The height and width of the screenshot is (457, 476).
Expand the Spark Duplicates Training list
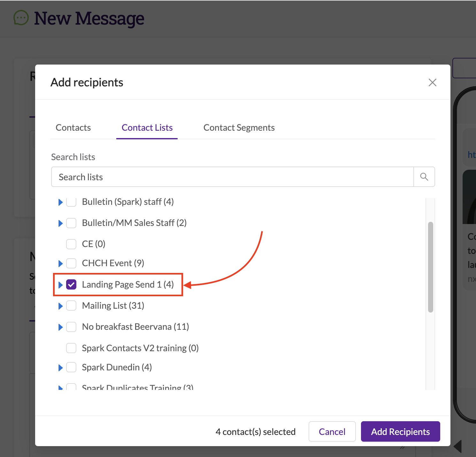coord(60,387)
